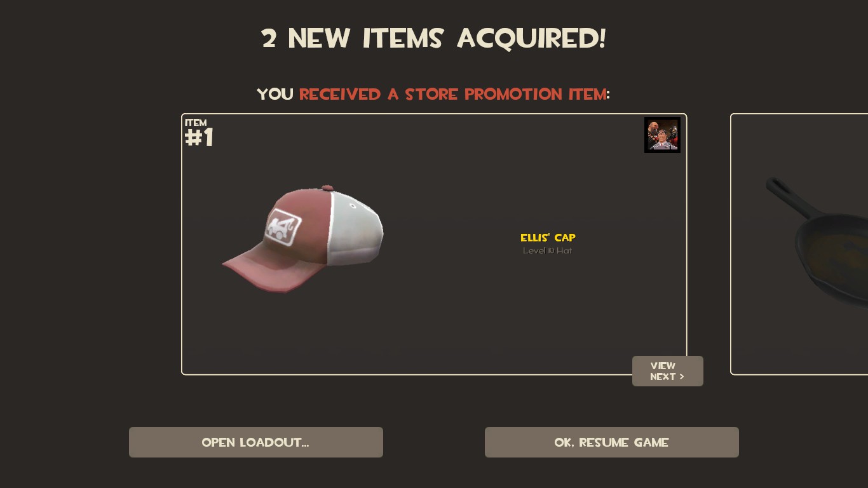Screen dimensions: 868x488
Task: Click the View Next button
Action: [668, 371]
